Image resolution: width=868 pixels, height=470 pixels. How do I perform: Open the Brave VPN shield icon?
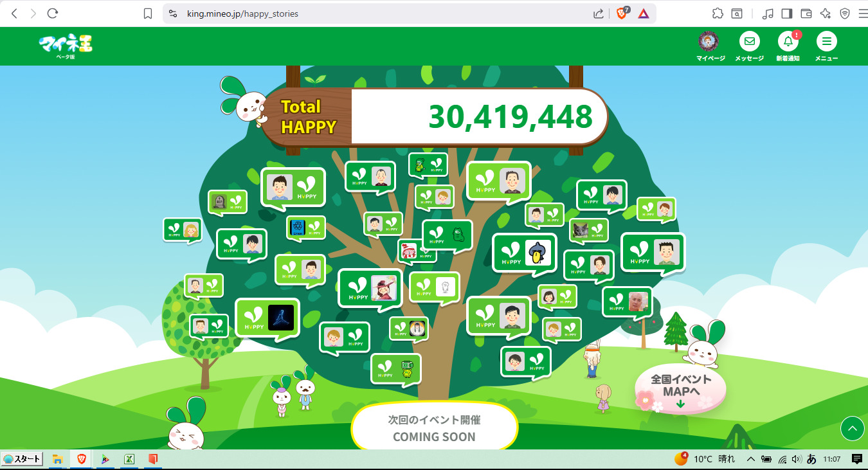tap(845, 14)
